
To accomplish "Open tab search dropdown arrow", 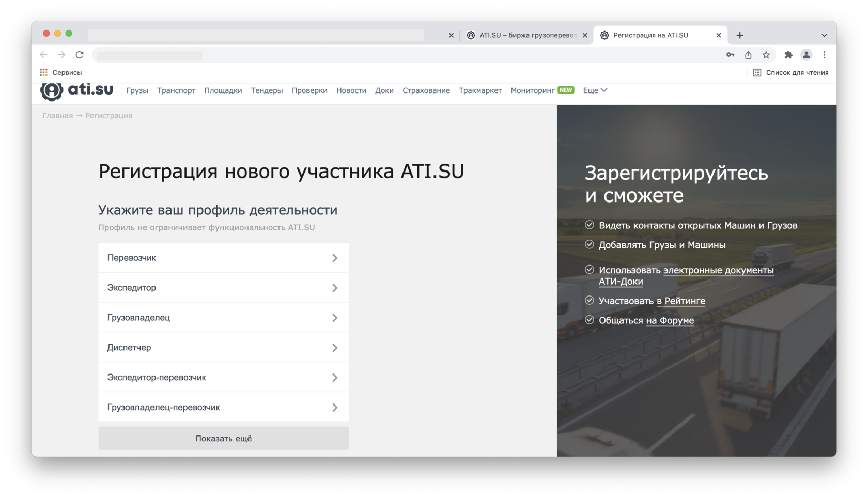I will pyautogui.click(x=824, y=35).
